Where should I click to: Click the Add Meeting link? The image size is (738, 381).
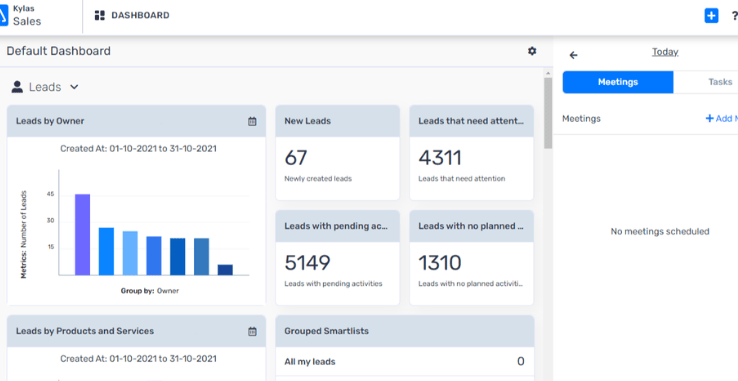click(722, 119)
